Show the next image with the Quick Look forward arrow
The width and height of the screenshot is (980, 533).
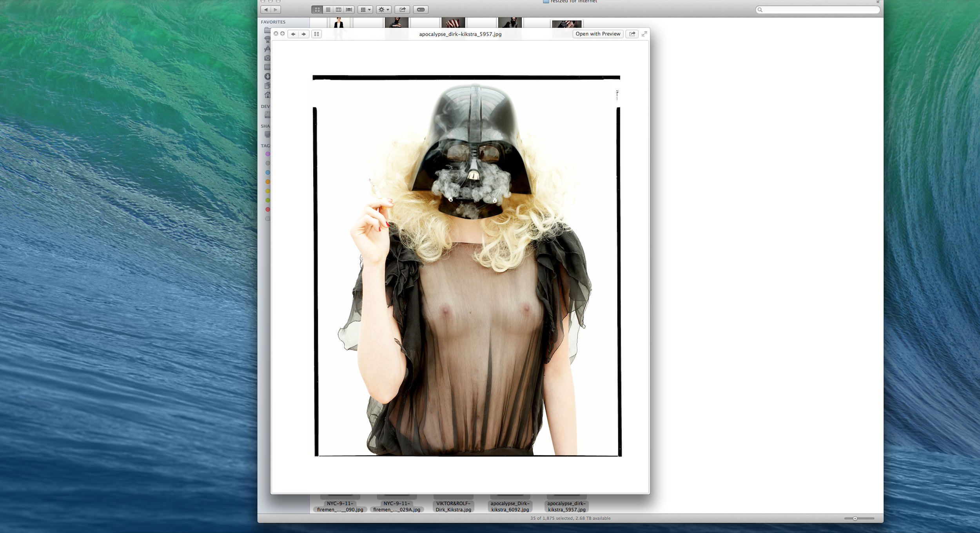(304, 34)
